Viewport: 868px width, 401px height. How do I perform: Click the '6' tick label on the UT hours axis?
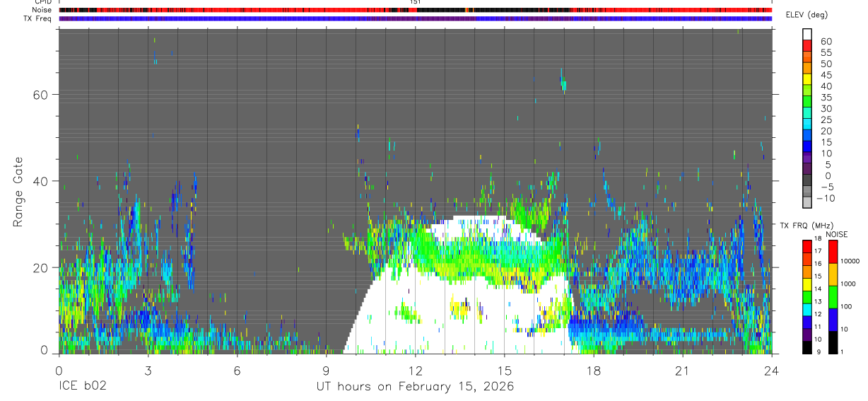click(x=237, y=371)
